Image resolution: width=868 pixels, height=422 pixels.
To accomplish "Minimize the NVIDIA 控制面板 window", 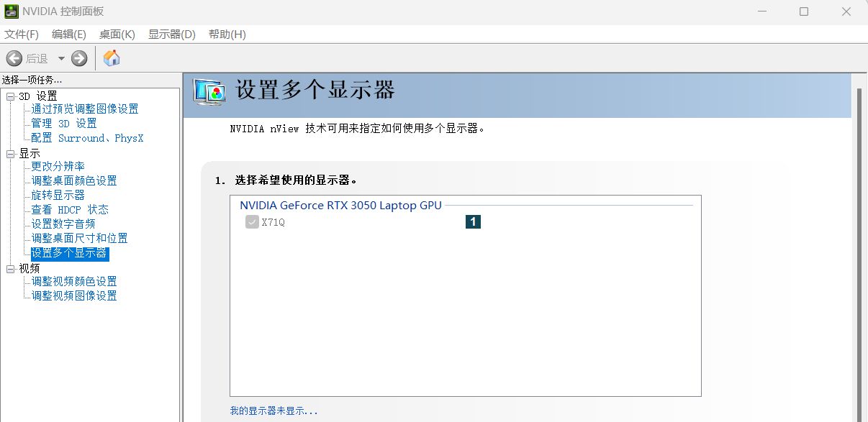I will pos(762,12).
